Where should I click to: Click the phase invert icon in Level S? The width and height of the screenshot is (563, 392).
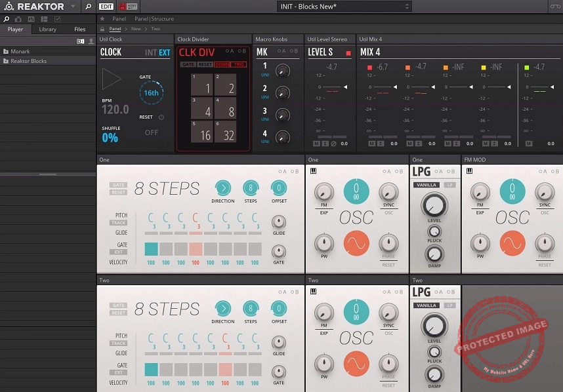333,144
